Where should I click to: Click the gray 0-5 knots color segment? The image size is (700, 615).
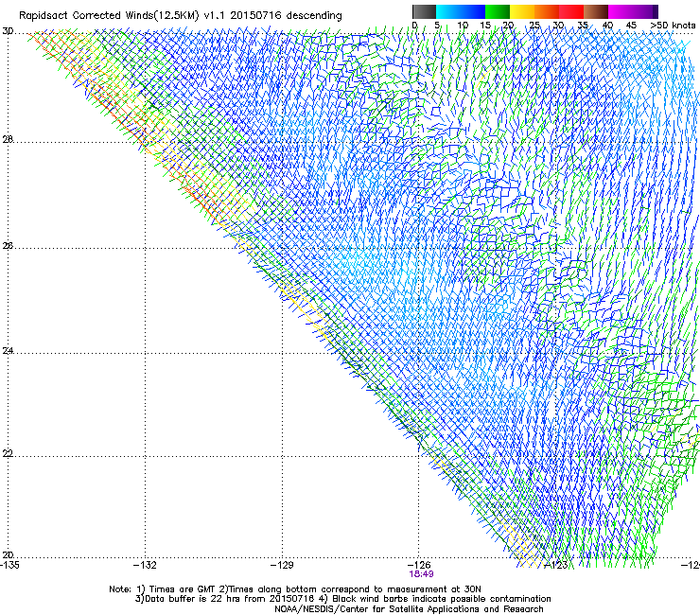(424, 11)
